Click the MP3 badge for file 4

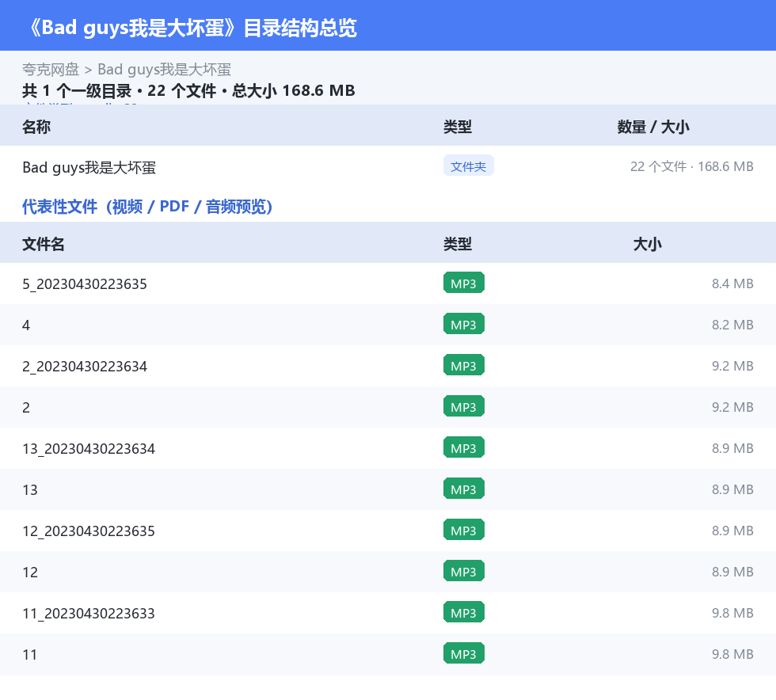click(464, 324)
